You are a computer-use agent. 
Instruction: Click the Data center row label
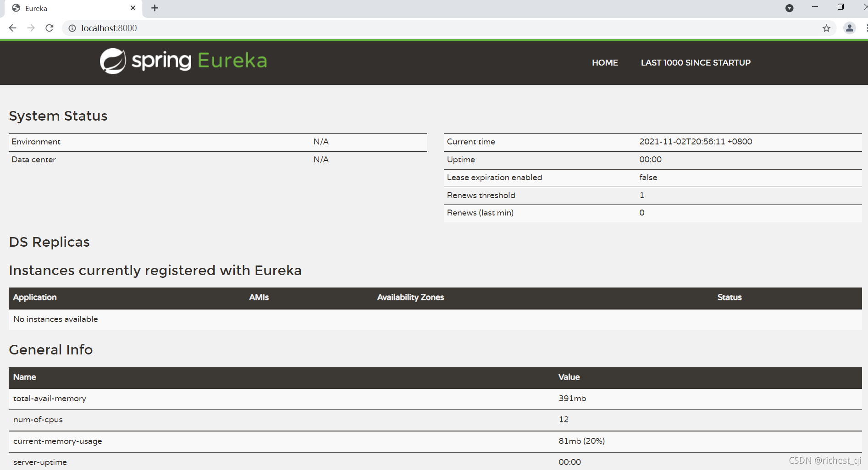tap(34, 160)
